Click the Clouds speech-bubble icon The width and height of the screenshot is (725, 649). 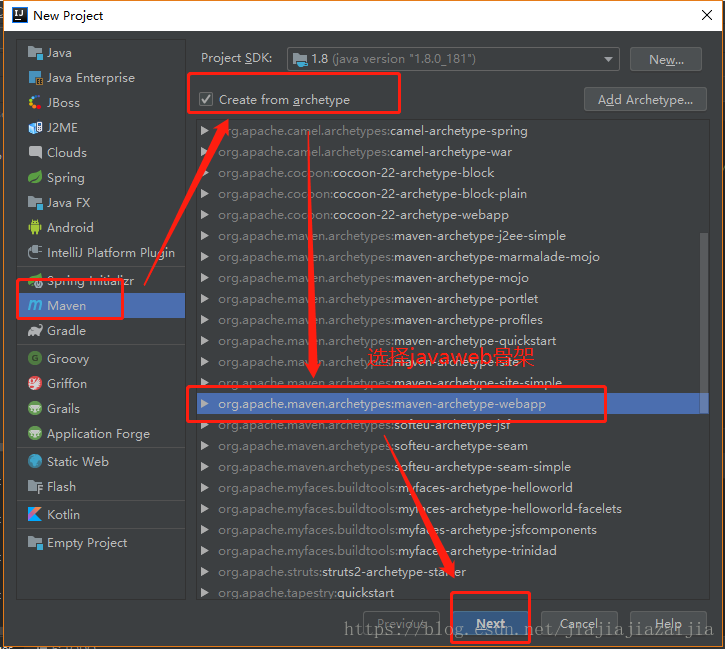point(35,153)
